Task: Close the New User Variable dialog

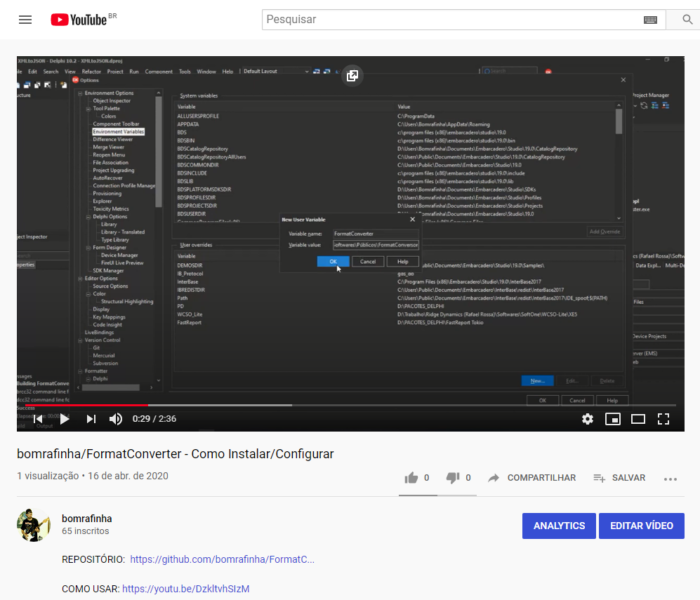Action: [413, 219]
